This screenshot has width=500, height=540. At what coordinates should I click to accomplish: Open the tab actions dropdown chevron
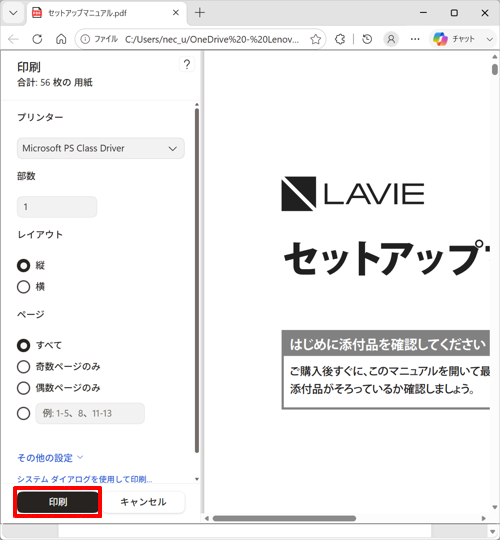[13, 13]
